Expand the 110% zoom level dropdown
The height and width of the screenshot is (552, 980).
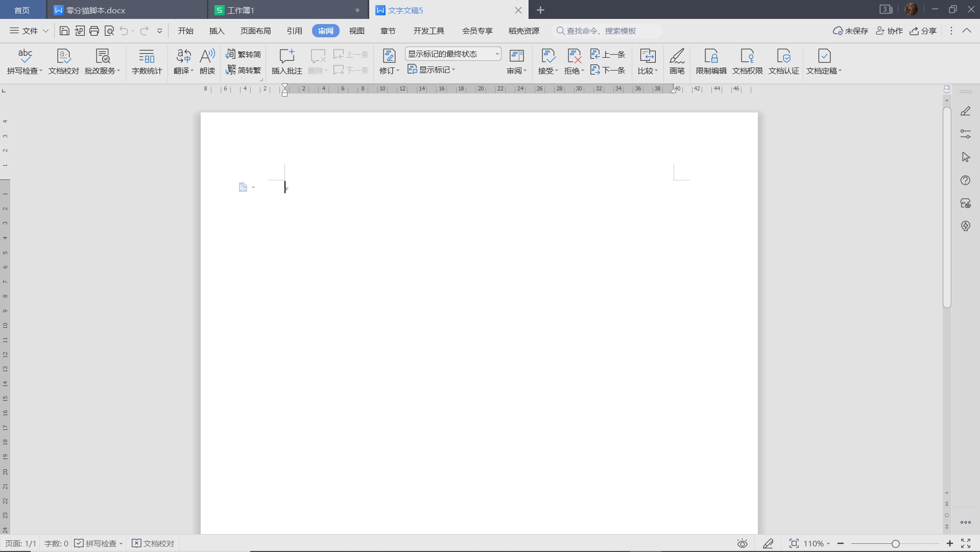[x=817, y=543]
